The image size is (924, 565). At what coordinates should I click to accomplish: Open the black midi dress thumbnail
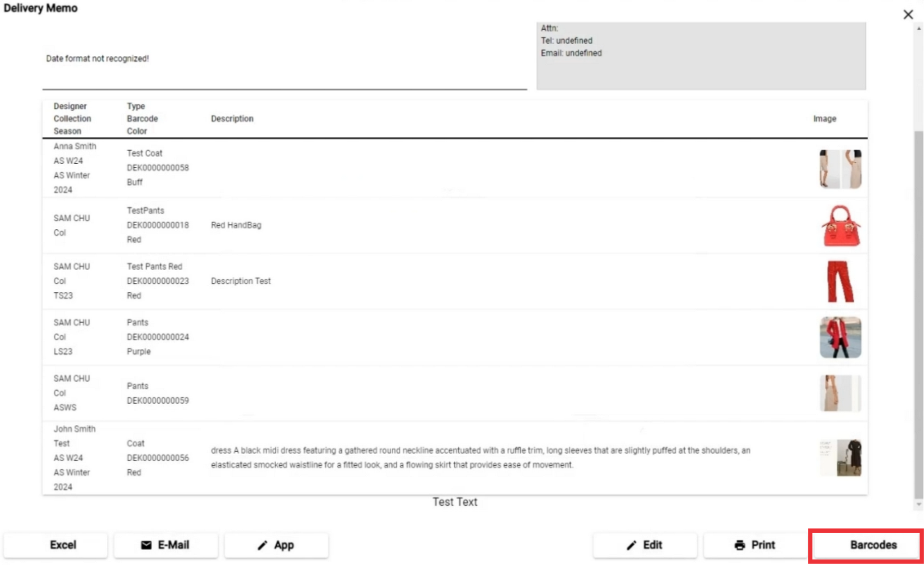pyautogui.click(x=840, y=458)
